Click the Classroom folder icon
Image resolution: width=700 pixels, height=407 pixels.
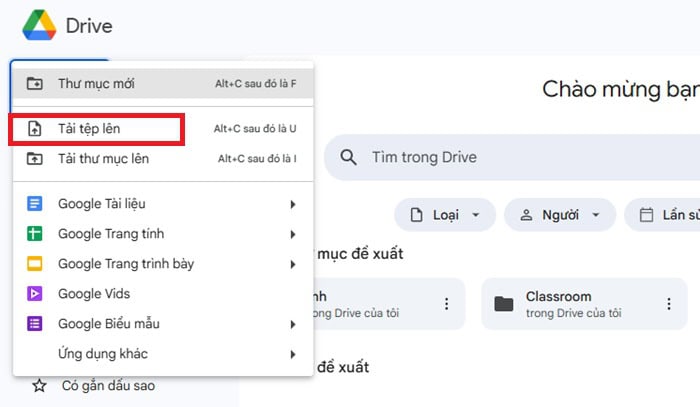(504, 304)
